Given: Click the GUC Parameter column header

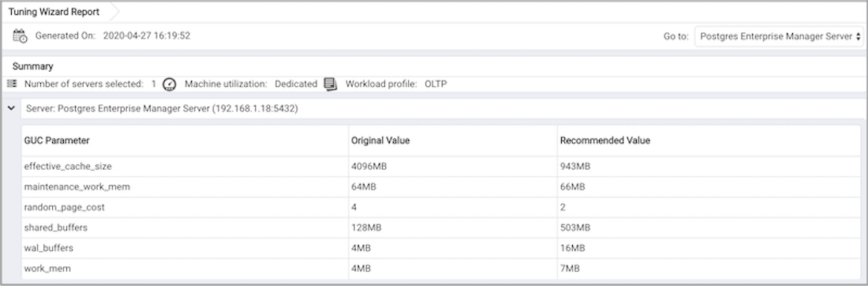Looking at the screenshot, I should (x=185, y=141).
